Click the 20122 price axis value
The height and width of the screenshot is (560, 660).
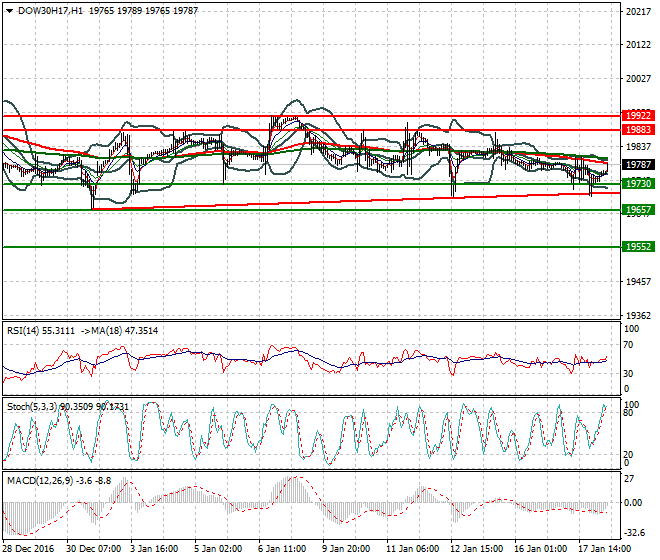[639, 45]
